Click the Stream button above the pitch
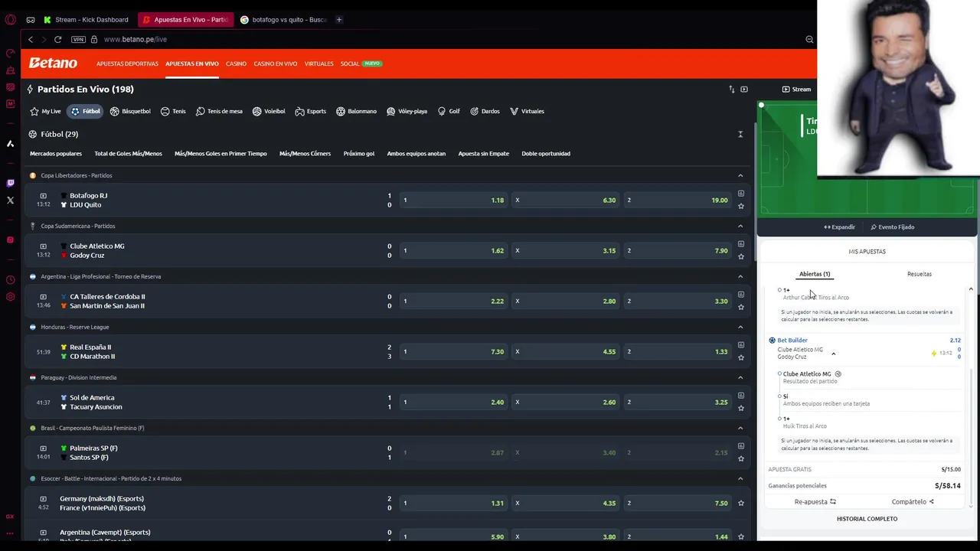 [x=796, y=90]
